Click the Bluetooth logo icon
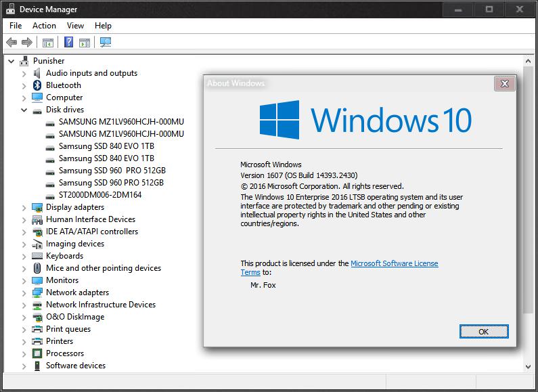538x392 pixels. point(37,85)
